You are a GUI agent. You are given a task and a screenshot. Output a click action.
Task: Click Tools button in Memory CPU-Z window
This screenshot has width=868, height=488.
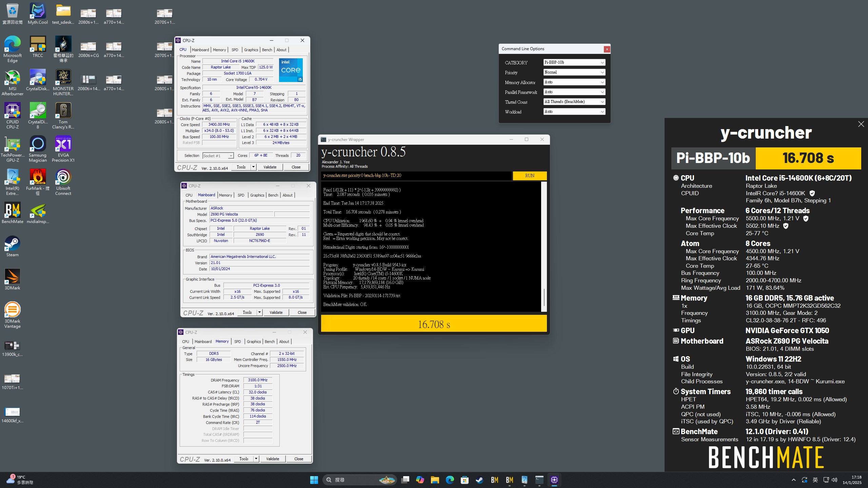244,459
